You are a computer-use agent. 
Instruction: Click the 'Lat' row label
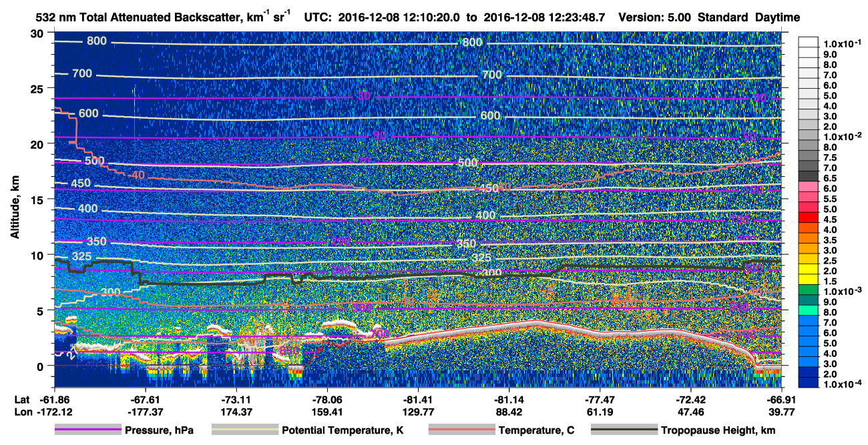21,400
